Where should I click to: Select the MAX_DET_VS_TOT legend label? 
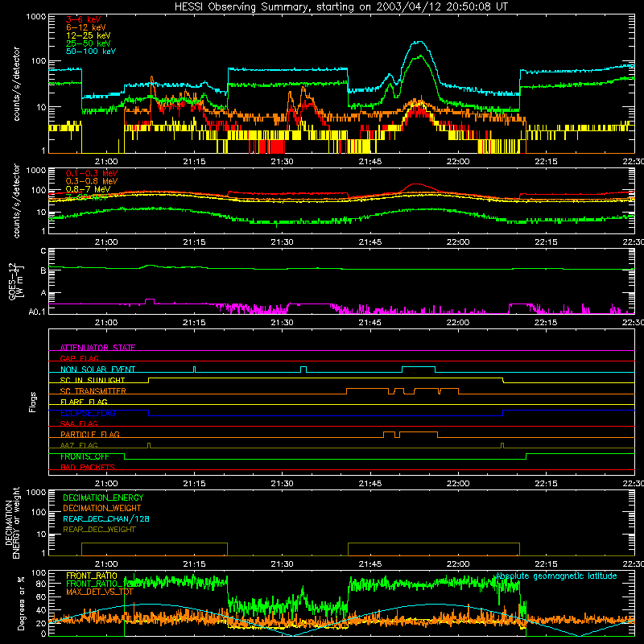coord(100,592)
